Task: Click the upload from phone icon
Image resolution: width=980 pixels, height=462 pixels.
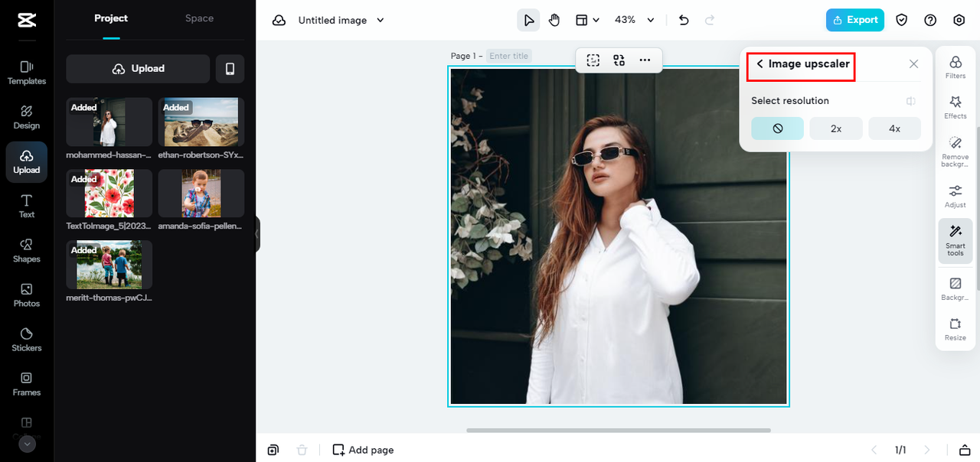Action: 230,69
